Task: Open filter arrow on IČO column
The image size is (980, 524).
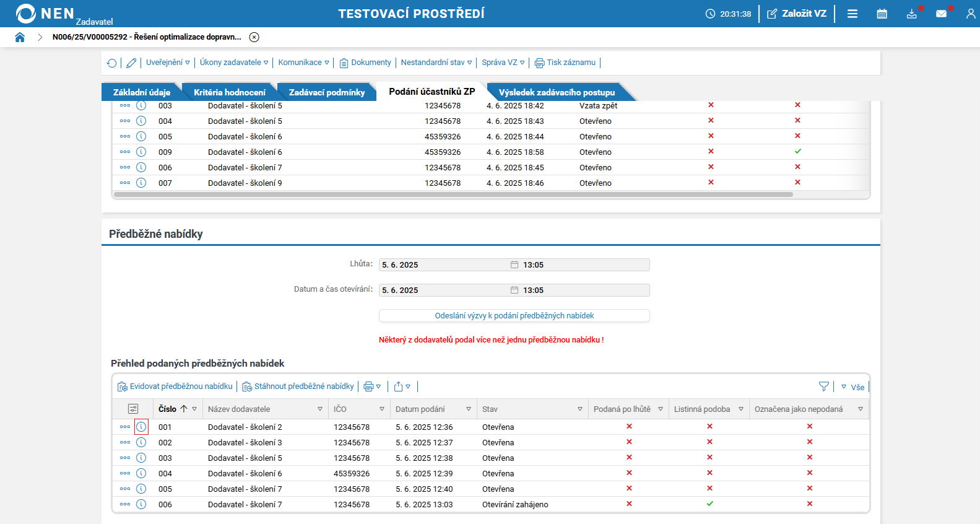Action: click(x=382, y=409)
